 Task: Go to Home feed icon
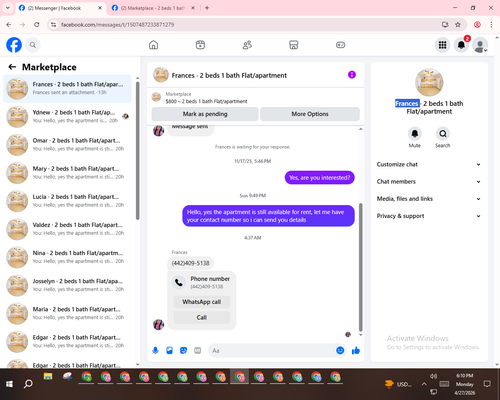click(x=153, y=45)
